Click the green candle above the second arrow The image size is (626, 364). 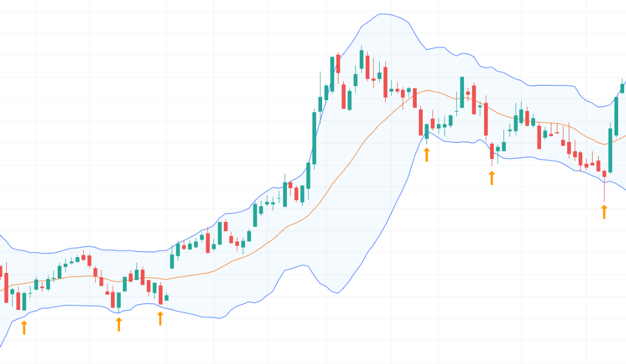(119, 300)
